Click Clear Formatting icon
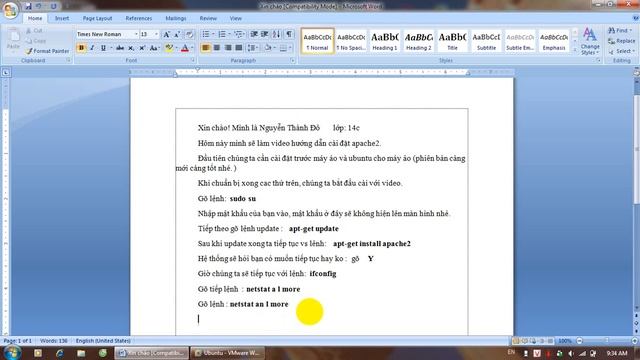 tap(189, 35)
